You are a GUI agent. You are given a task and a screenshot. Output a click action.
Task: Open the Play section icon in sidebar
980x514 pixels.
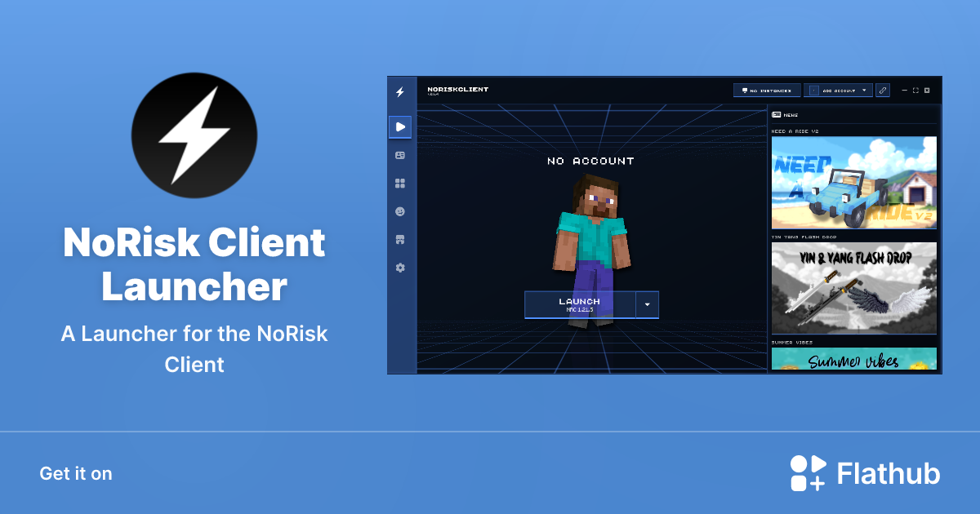(400, 127)
